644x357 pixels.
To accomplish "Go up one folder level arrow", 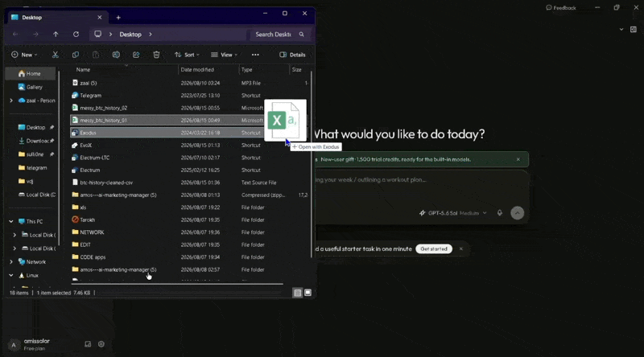I will point(56,35).
